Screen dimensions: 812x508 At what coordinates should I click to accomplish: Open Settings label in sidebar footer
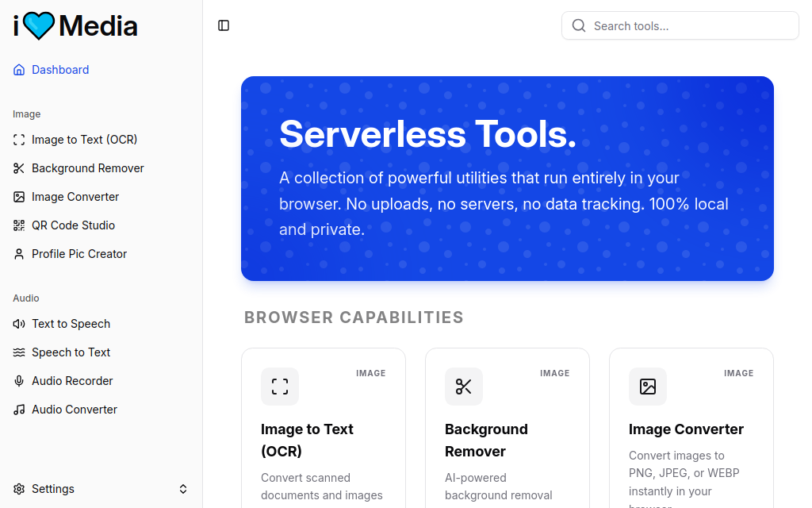pos(53,489)
